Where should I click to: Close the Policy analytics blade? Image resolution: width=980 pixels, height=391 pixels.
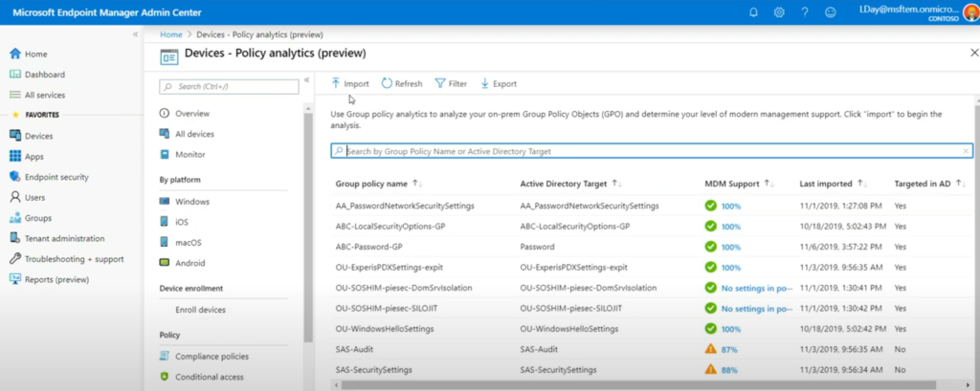pos(973,54)
